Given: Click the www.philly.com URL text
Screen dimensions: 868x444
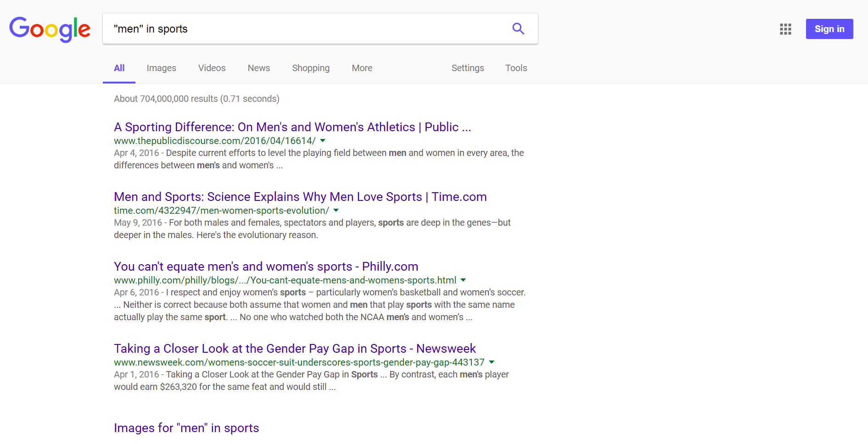Looking at the screenshot, I should 285,280.
